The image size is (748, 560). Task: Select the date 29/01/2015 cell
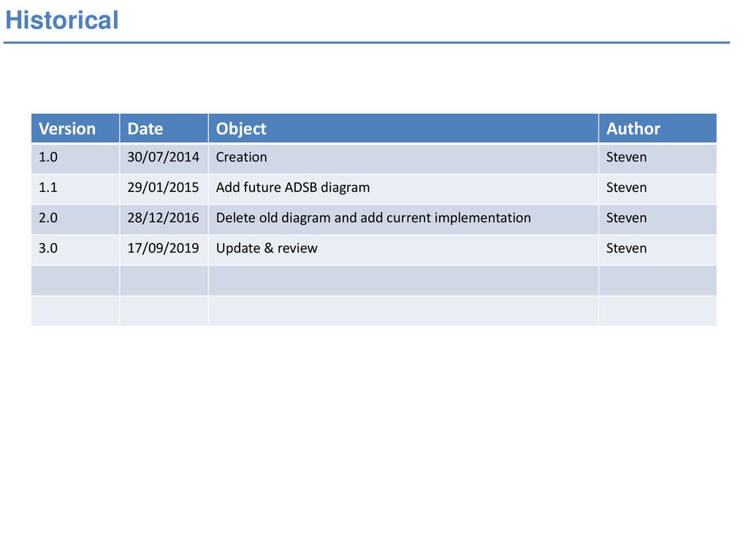163,188
